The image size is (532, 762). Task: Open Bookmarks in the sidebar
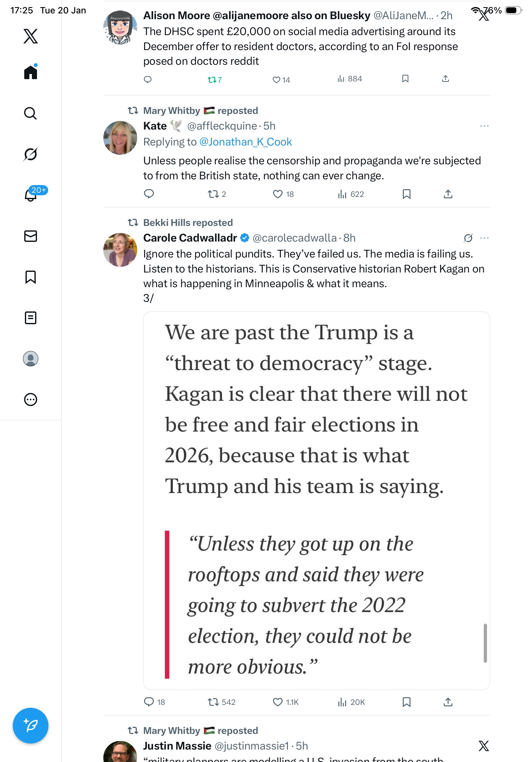(31, 277)
